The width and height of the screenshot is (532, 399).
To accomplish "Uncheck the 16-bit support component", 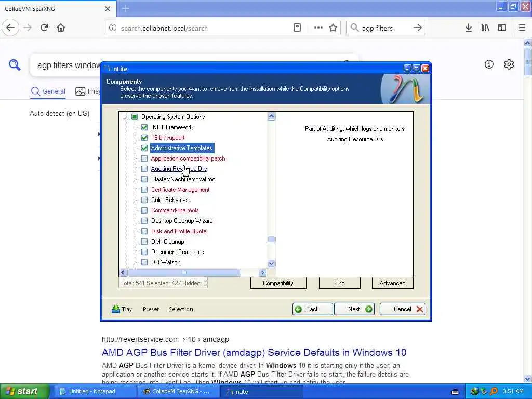I will 144,137.
